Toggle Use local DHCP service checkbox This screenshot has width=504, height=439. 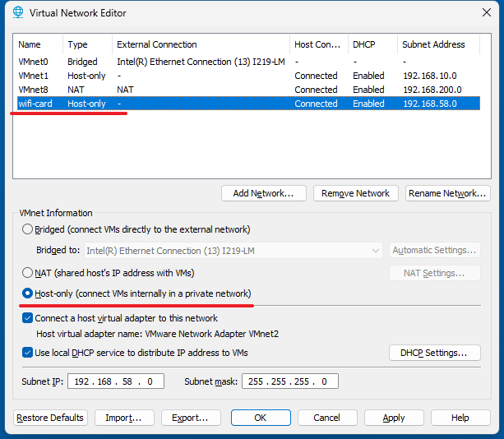28,353
